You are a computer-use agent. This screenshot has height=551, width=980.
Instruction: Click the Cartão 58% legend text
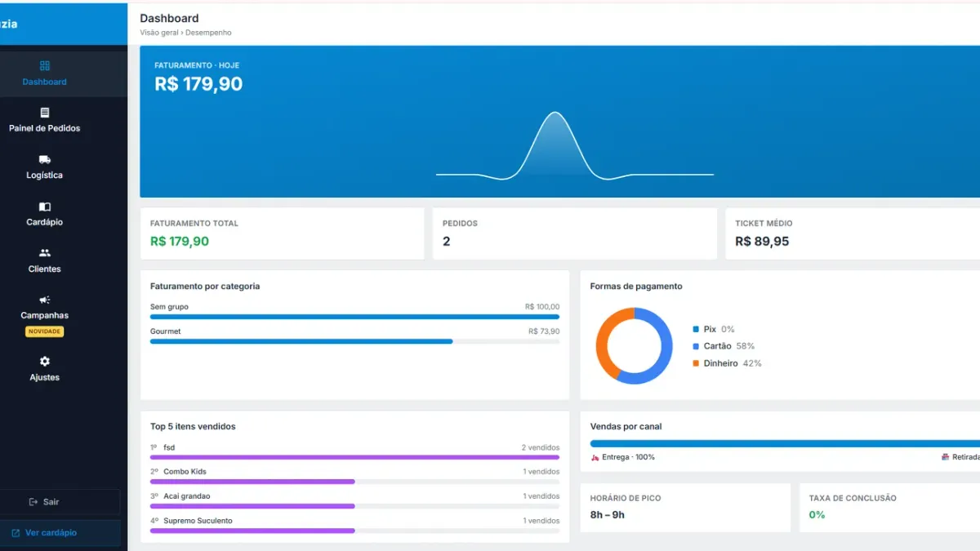coord(728,346)
